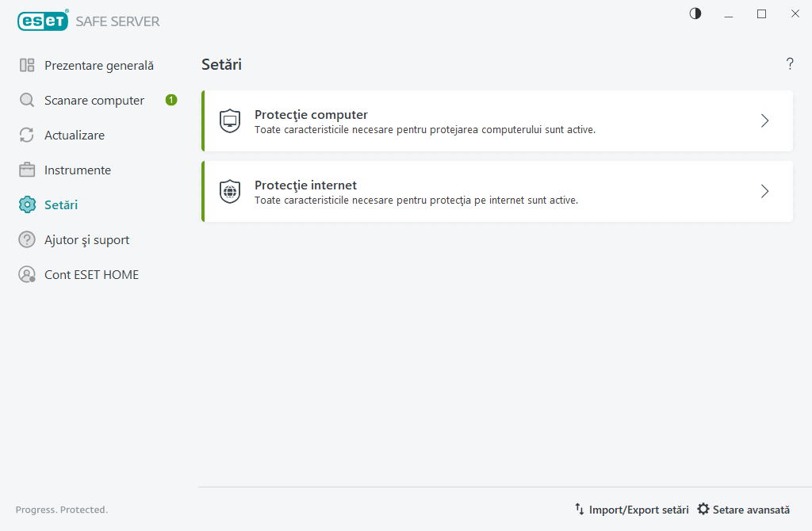The image size is (812, 531).
Task: Open the Scanare computer menu label
Action: click(94, 101)
